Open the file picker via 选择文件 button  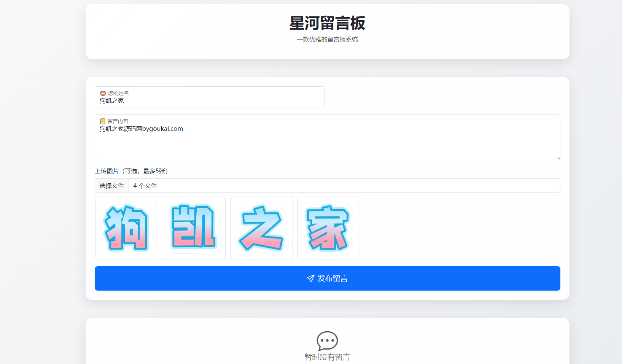[x=111, y=186]
